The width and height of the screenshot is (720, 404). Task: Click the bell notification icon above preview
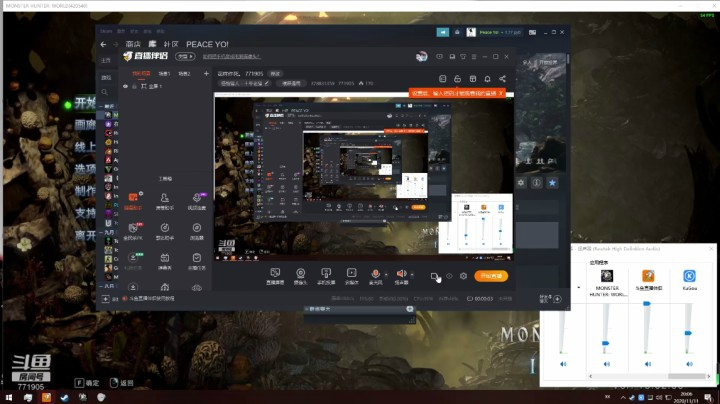487,79
